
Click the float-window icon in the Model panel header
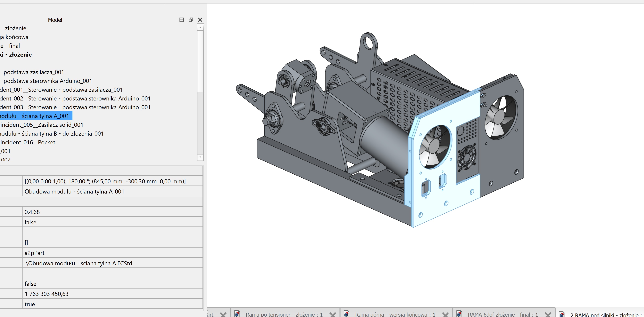click(191, 20)
